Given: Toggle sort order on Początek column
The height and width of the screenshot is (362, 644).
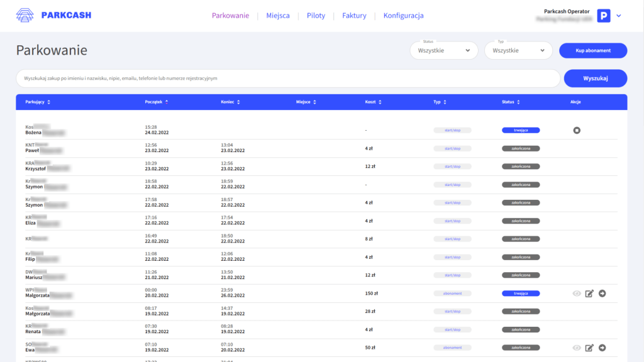Looking at the screenshot, I should coord(167,102).
